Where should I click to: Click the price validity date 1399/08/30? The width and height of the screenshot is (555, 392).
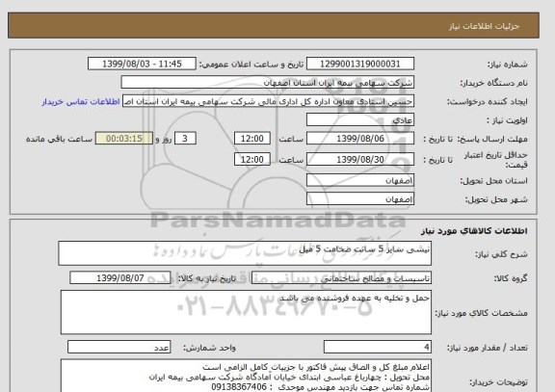(360, 159)
